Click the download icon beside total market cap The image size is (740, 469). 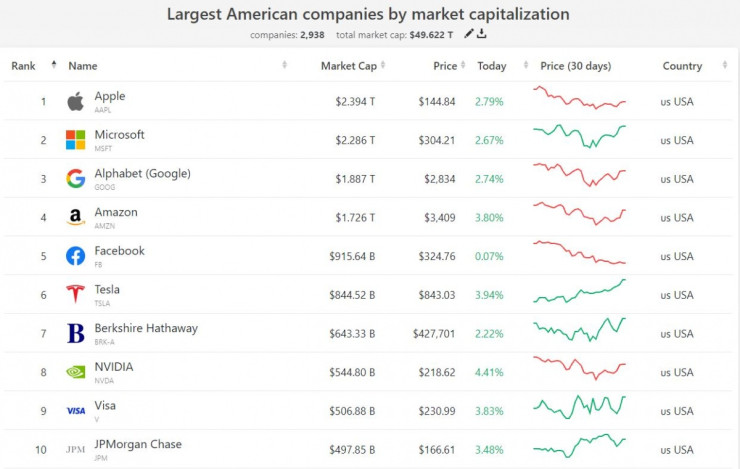tap(482, 34)
